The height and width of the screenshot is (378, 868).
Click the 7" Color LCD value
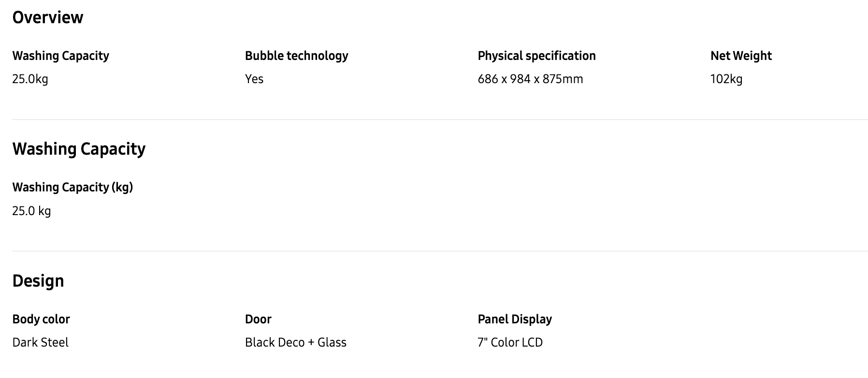510,343
